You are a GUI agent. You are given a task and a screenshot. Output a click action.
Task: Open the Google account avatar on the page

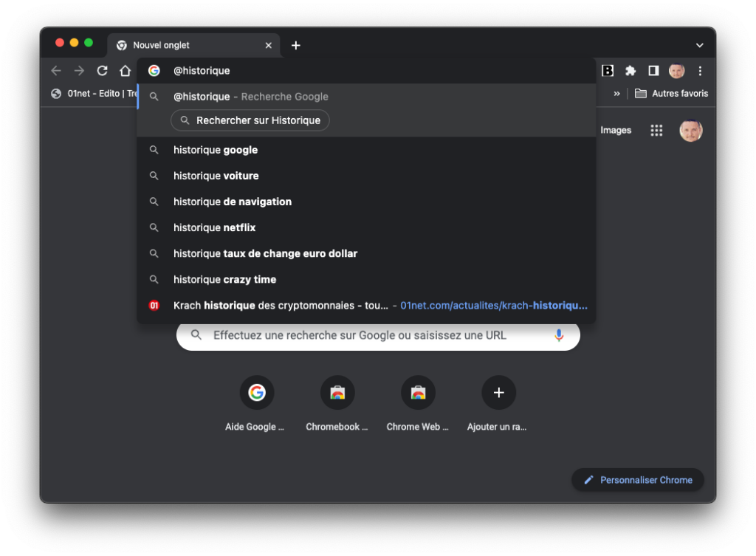click(x=690, y=130)
